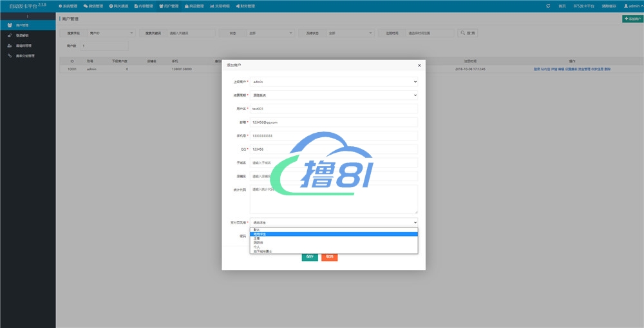Click the 登录解锁 lock icon in sidebar
This screenshot has width=644, height=328.
10,35
